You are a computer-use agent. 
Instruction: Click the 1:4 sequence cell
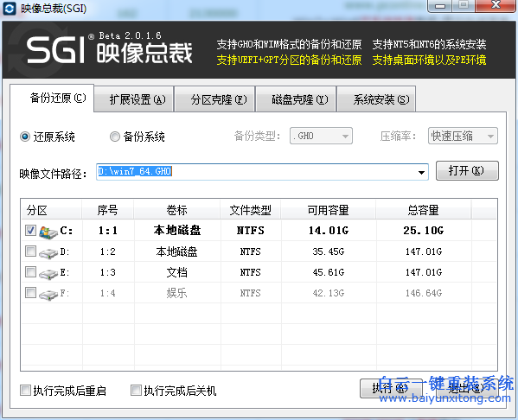(108, 293)
